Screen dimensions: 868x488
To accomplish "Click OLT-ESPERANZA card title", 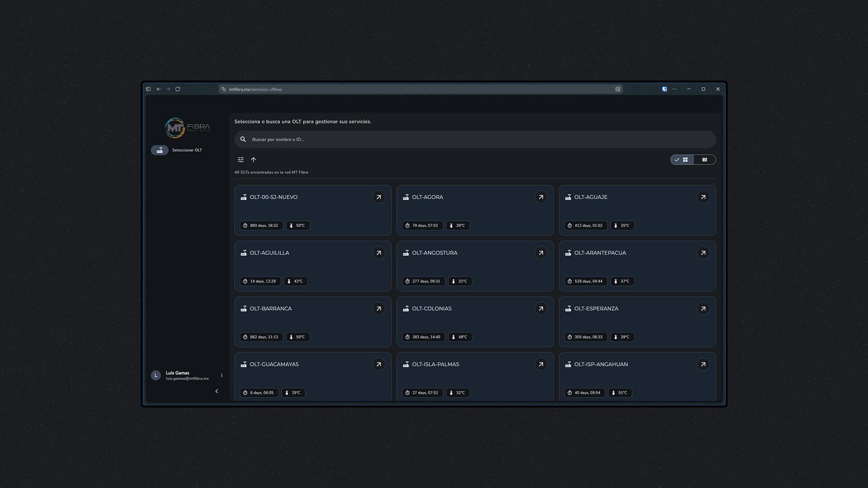I will tap(596, 309).
